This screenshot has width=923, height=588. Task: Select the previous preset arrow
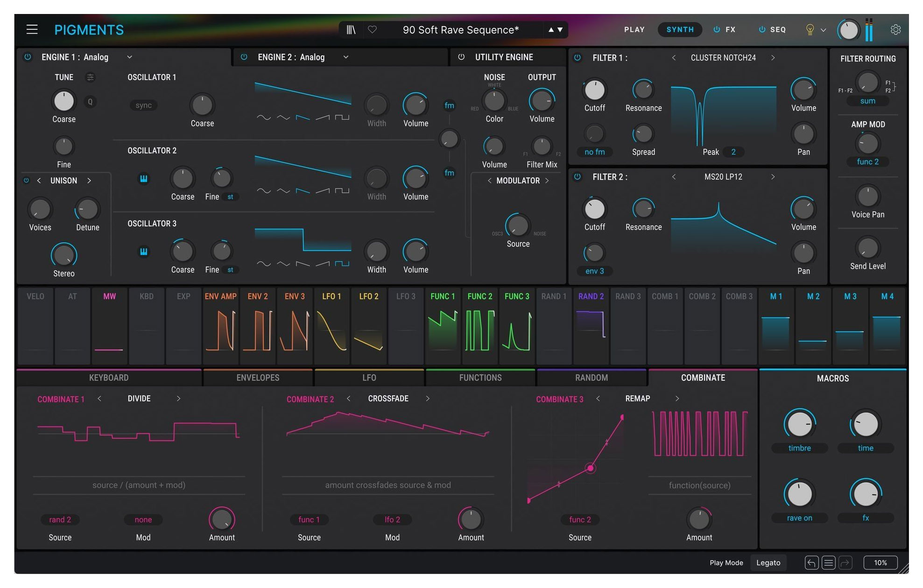click(x=551, y=30)
